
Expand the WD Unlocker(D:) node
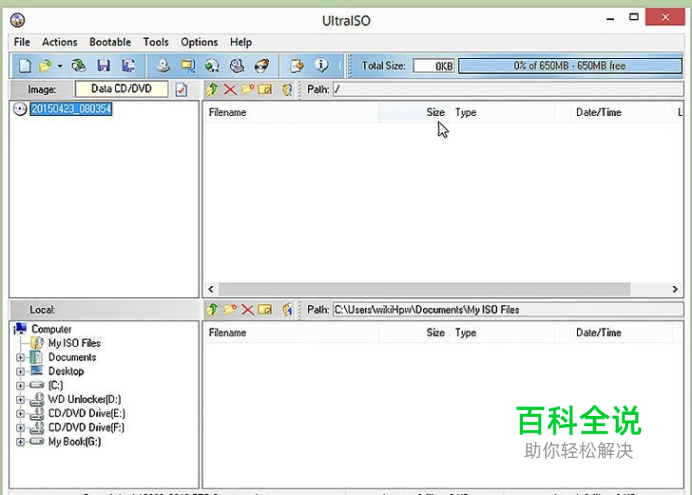[20, 400]
